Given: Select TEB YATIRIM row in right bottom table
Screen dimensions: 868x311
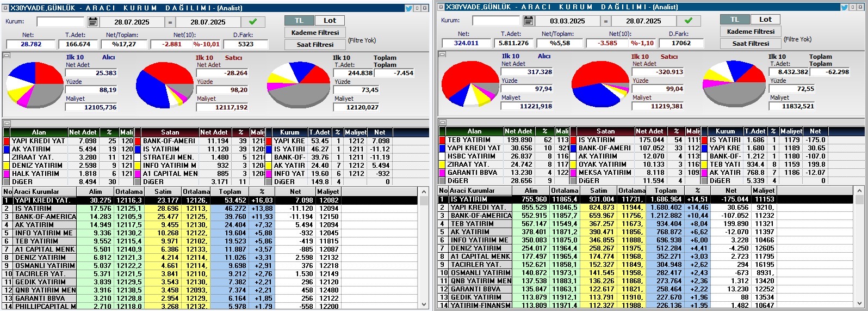Looking at the screenshot, I should 646,224.
